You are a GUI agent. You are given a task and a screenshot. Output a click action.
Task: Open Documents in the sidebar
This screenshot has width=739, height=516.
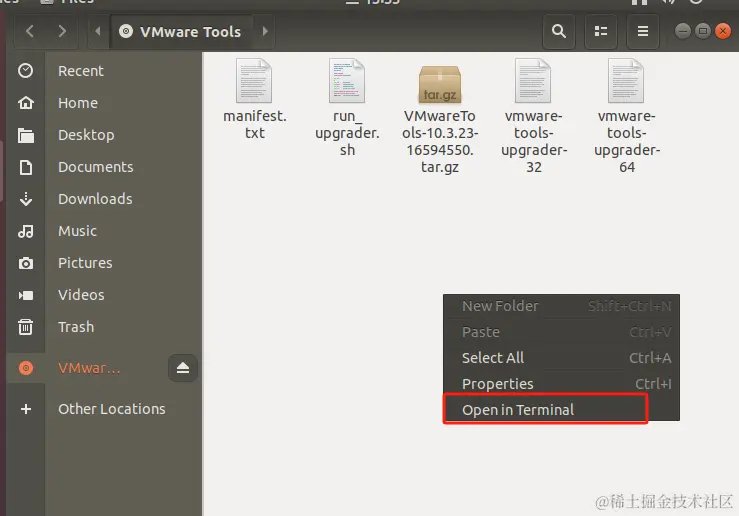point(96,167)
